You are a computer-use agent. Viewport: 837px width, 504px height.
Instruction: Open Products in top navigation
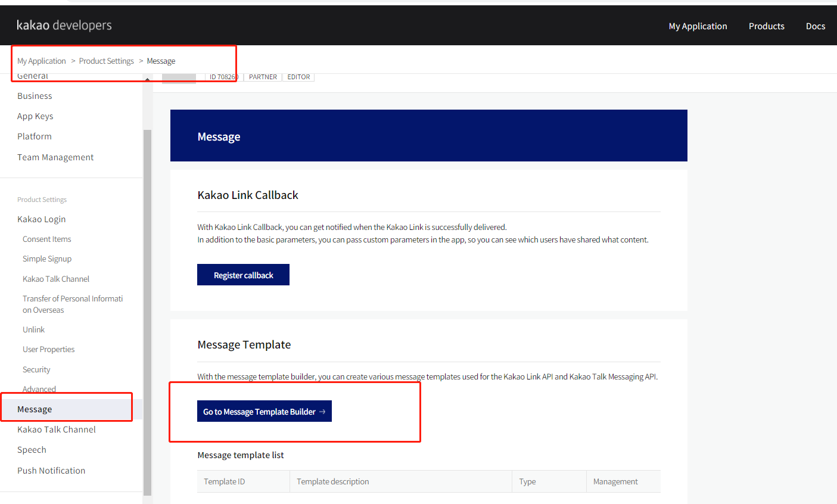(766, 26)
